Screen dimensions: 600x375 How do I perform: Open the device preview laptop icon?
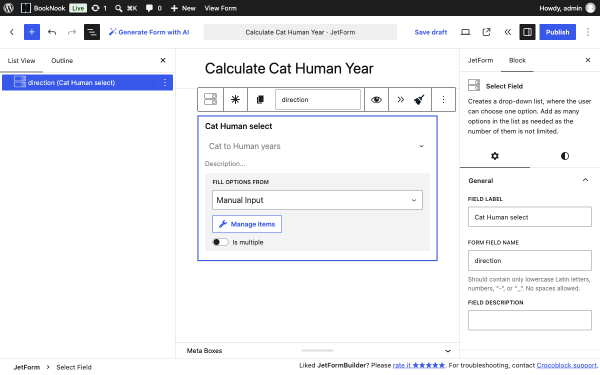point(465,32)
